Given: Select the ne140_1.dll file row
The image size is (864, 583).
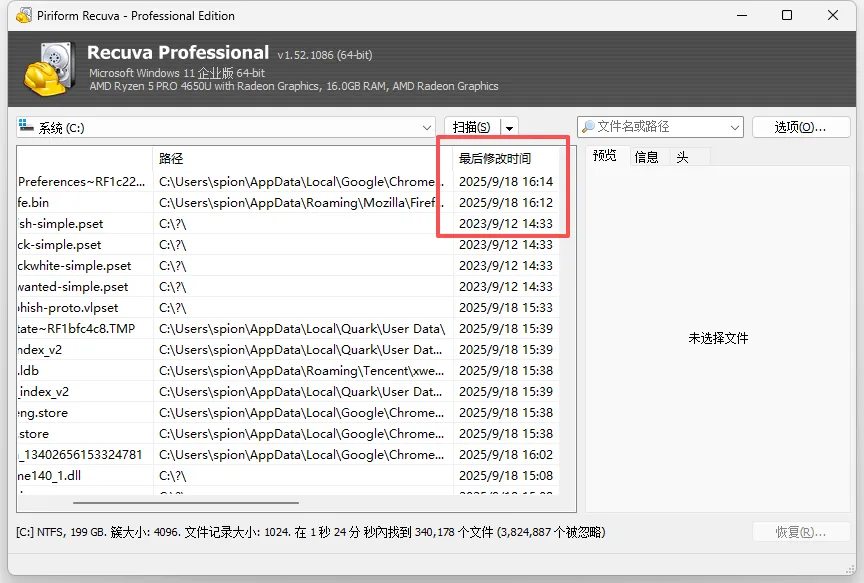Looking at the screenshot, I should point(288,476).
